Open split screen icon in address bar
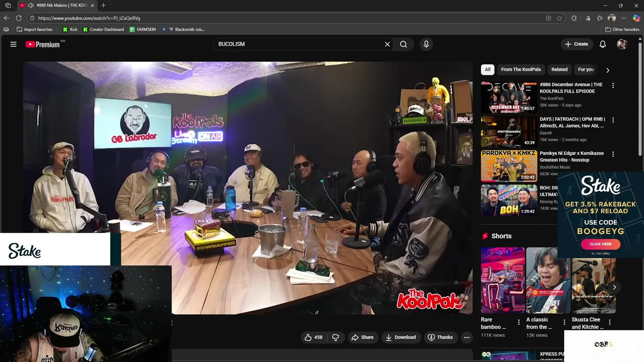Image resolution: width=644 pixels, height=362 pixels. click(x=548, y=18)
